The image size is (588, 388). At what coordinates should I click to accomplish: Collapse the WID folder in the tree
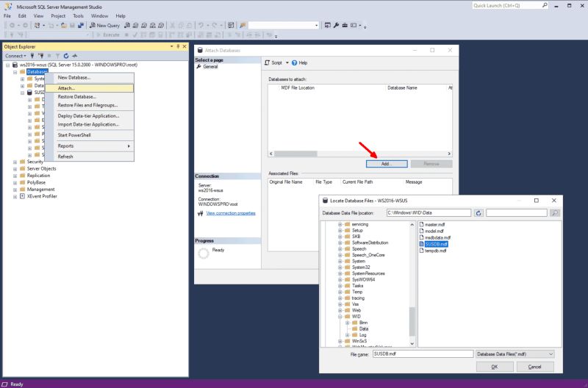340,317
